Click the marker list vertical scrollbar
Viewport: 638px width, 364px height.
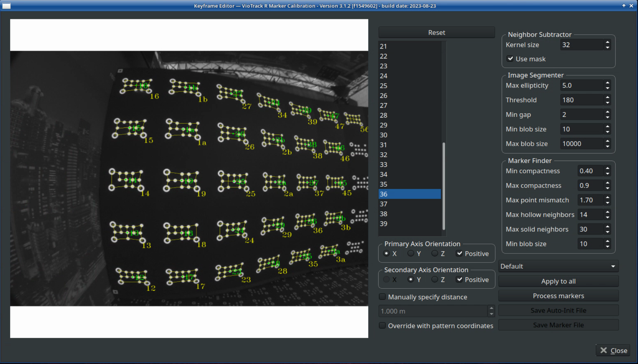(444, 186)
